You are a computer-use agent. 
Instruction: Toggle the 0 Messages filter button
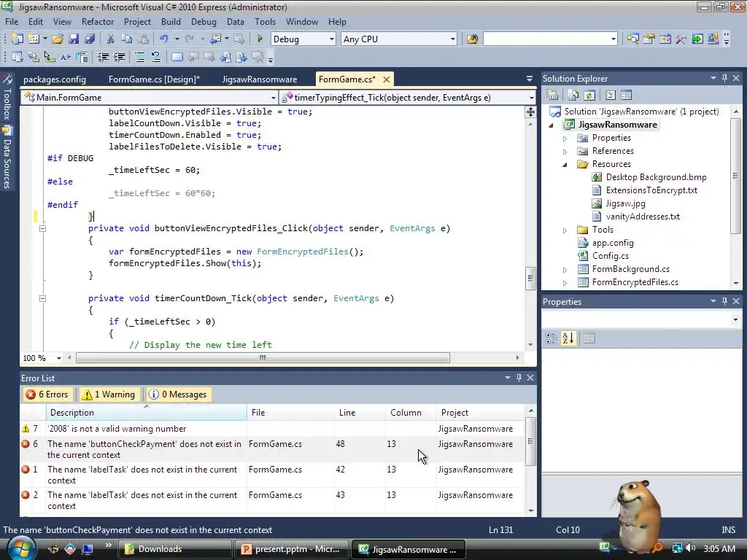pos(178,394)
